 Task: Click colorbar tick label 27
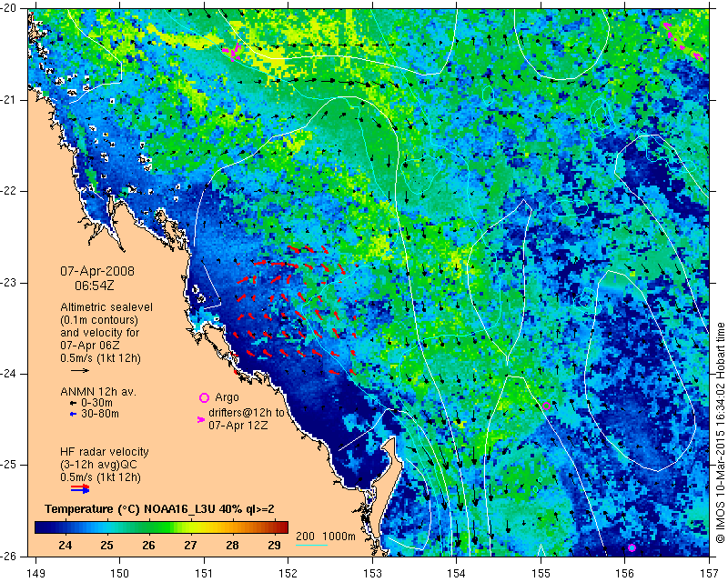190,546
